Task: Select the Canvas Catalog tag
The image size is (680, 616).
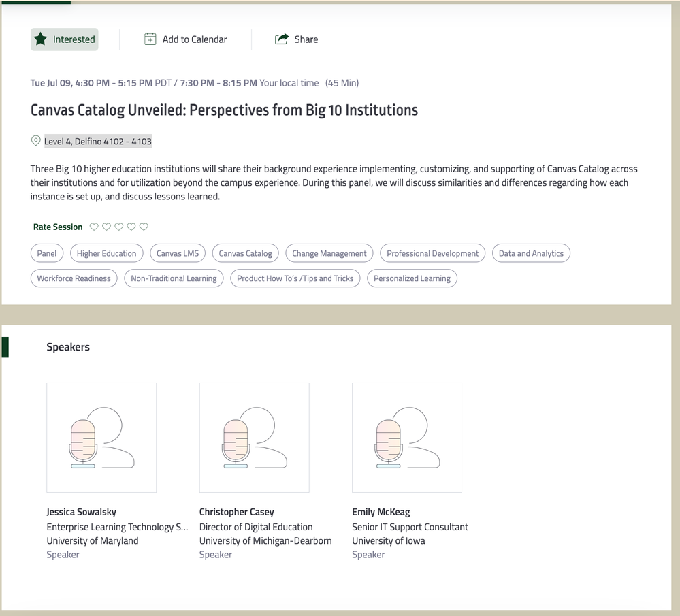Action: pyautogui.click(x=246, y=253)
